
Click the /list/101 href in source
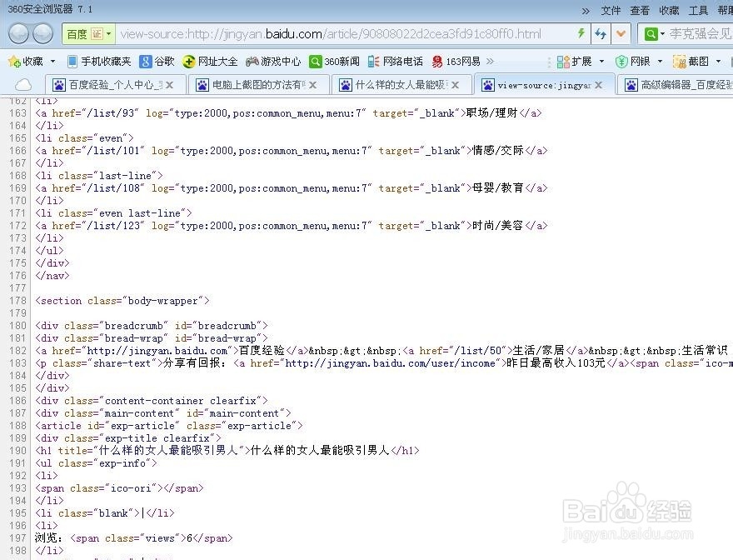pos(113,150)
